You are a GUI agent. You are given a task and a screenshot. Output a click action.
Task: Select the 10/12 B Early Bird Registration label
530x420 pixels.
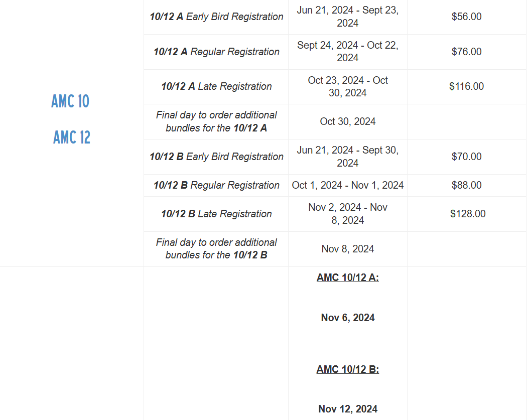(216, 157)
